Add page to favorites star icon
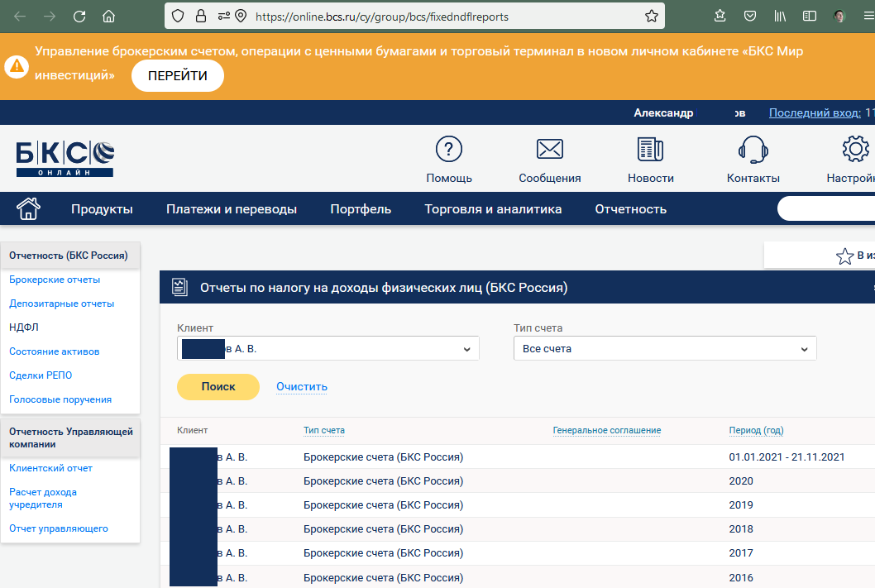 [844, 256]
